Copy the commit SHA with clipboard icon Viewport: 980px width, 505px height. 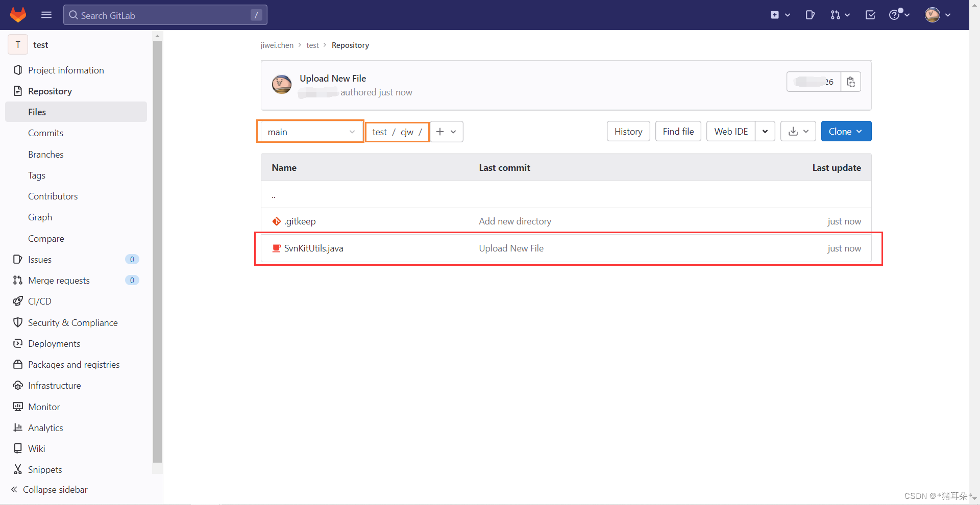(850, 82)
